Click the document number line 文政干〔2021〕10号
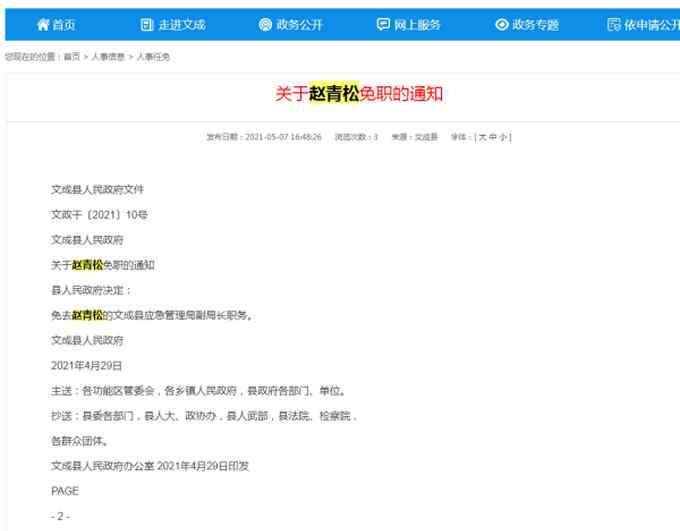680x531 pixels. (99, 215)
